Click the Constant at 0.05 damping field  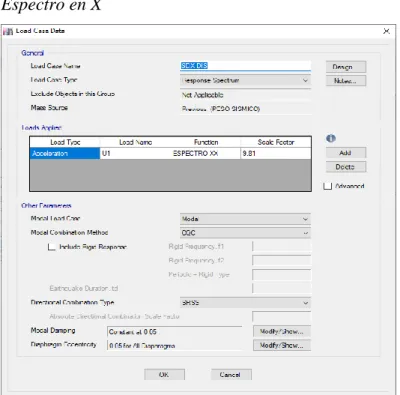click(x=174, y=332)
